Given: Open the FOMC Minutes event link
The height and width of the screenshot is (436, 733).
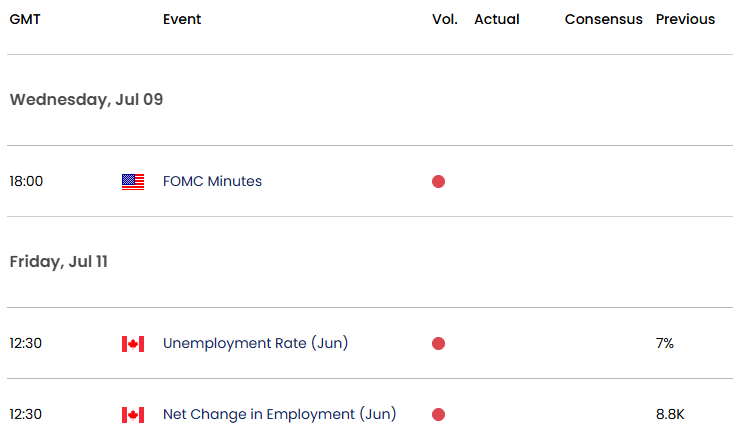Looking at the screenshot, I should point(212,181).
